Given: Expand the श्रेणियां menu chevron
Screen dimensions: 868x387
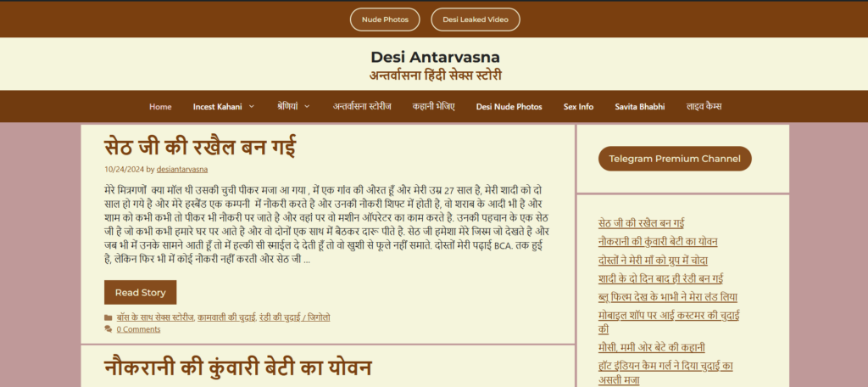Looking at the screenshot, I should pos(307,106).
